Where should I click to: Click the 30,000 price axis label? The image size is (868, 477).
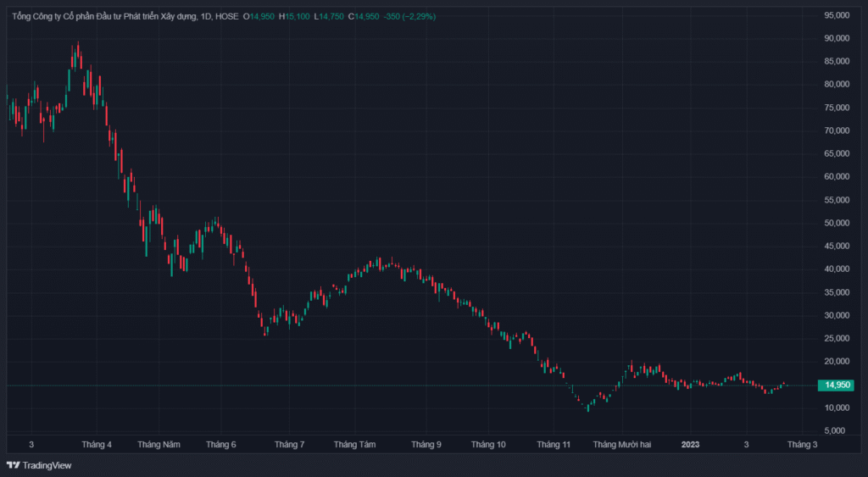[837, 315]
